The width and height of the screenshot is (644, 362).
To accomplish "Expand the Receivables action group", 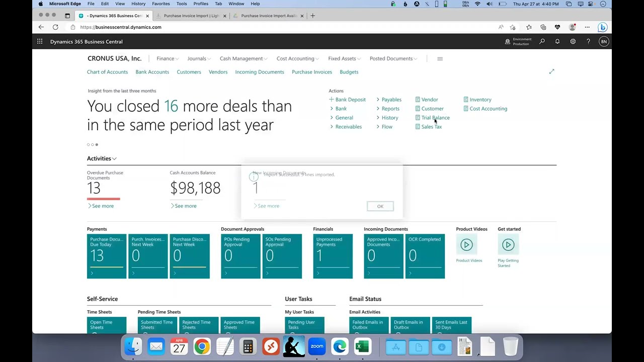I will click(x=346, y=127).
